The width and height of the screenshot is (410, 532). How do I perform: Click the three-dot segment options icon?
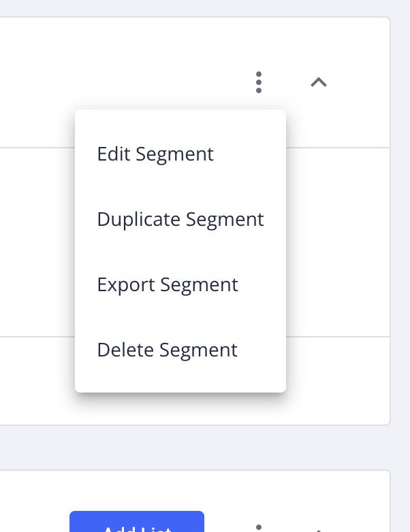pyautogui.click(x=259, y=82)
